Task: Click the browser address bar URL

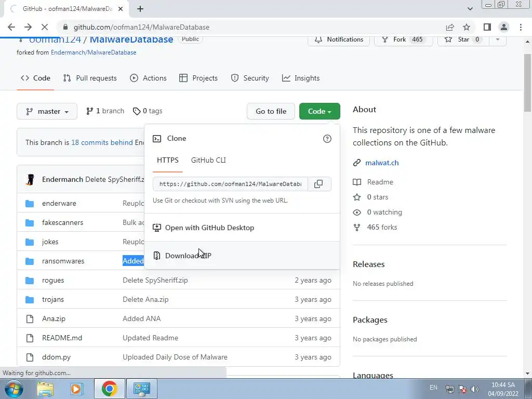Action: tap(141, 27)
